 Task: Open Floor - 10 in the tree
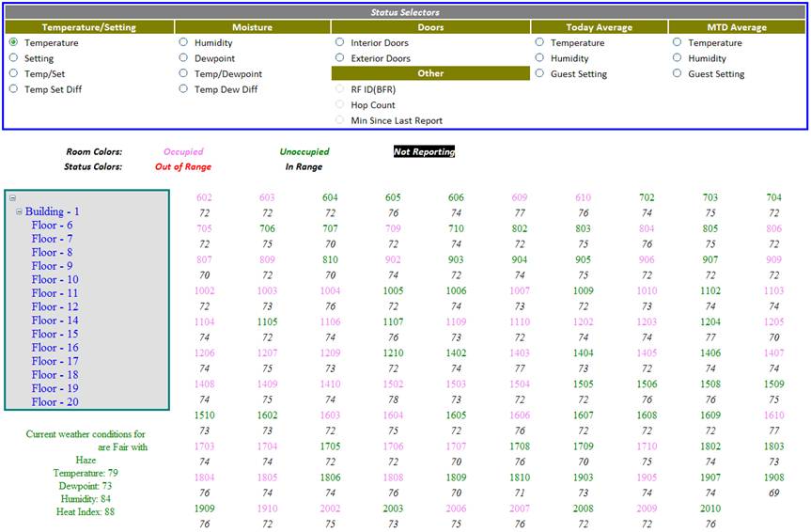55,279
